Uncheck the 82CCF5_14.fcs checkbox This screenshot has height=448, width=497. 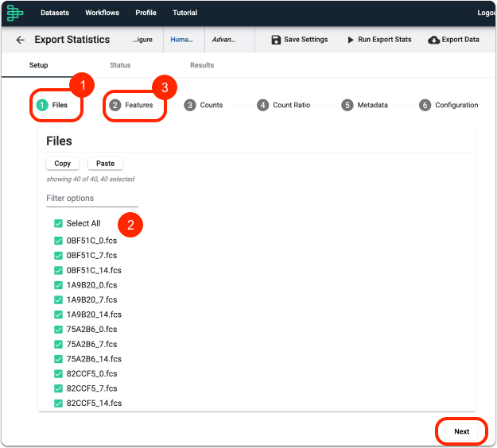[58, 404]
